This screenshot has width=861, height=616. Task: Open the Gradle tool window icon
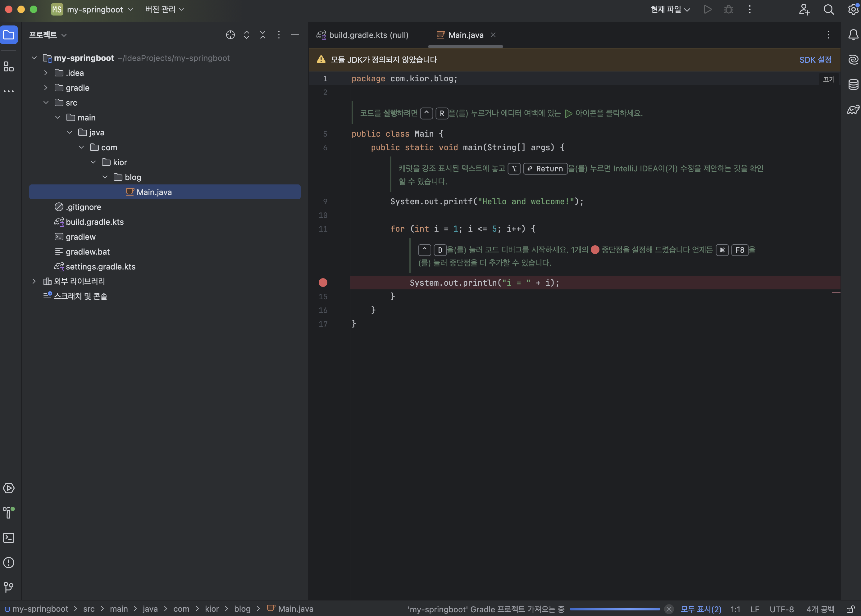(x=853, y=110)
